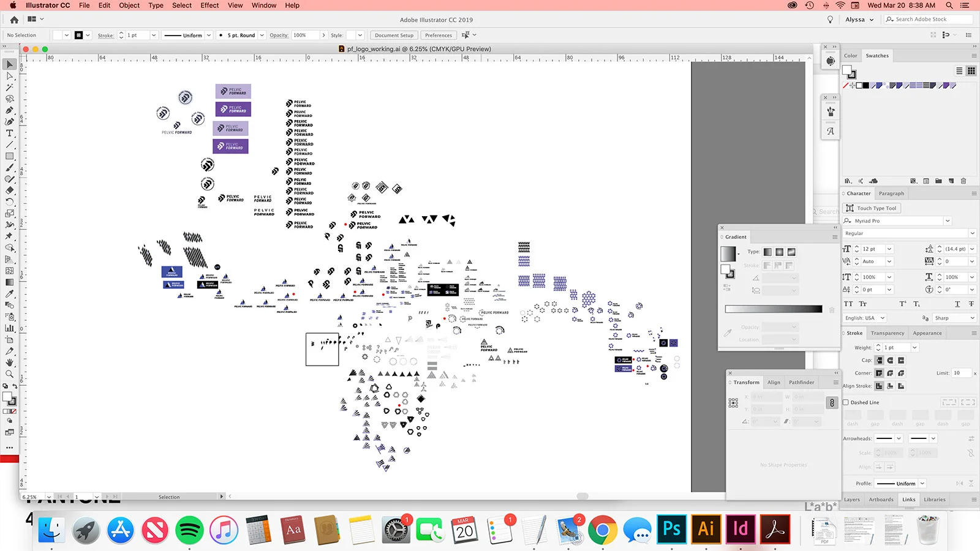Open the Regular font style dropdown
Screen dimensions: 980x551
(972, 233)
